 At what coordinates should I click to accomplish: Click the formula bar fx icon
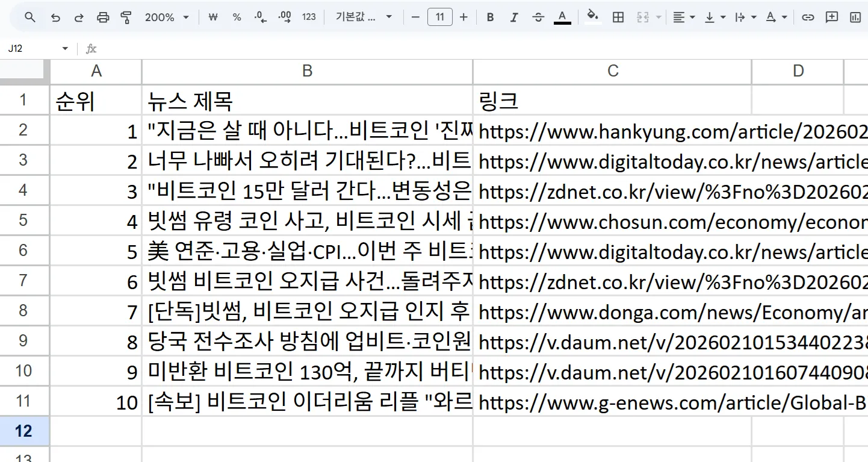point(91,48)
